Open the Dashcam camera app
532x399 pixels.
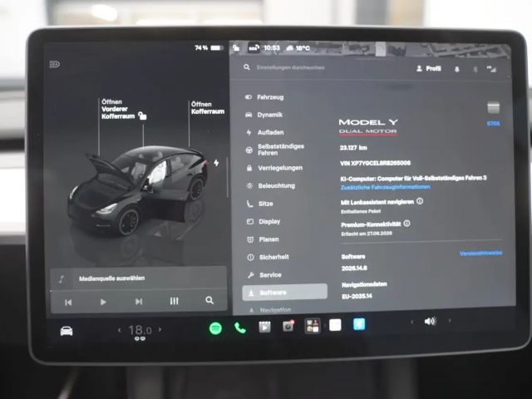288,326
